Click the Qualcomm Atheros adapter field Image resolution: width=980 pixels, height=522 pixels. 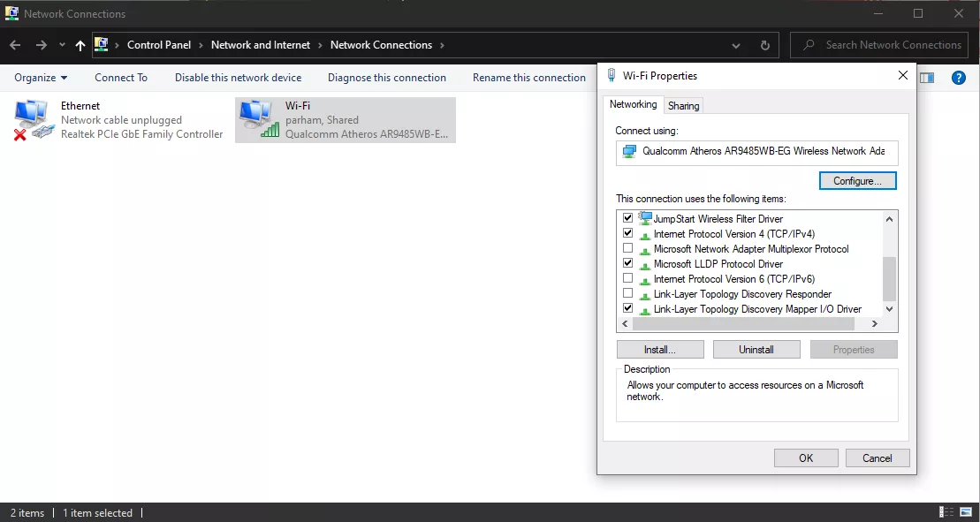click(757, 152)
